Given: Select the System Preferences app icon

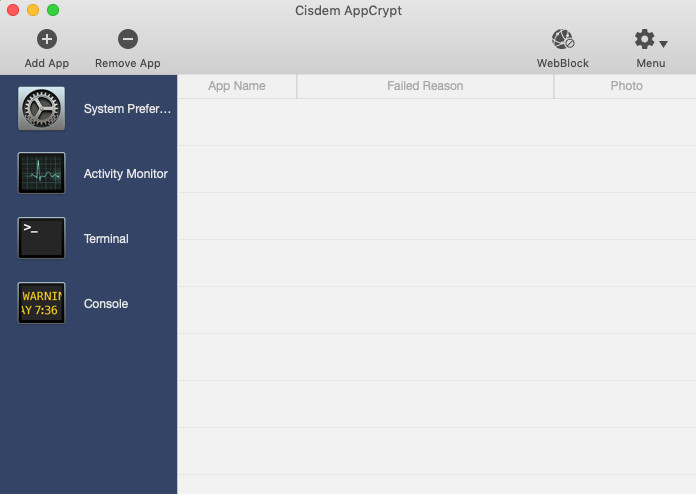Looking at the screenshot, I should point(41,108).
